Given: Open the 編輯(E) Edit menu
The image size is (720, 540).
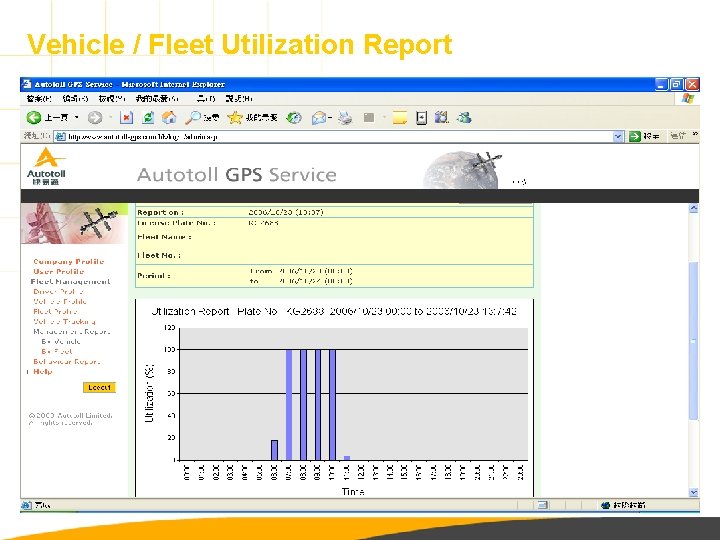Looking at the screenshot, I should (x=75, y=98).
